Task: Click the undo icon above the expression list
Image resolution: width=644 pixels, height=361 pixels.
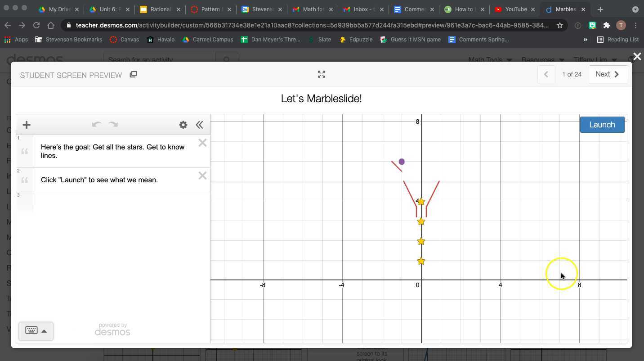Action: pyautogui.click(x=96, y=125)
